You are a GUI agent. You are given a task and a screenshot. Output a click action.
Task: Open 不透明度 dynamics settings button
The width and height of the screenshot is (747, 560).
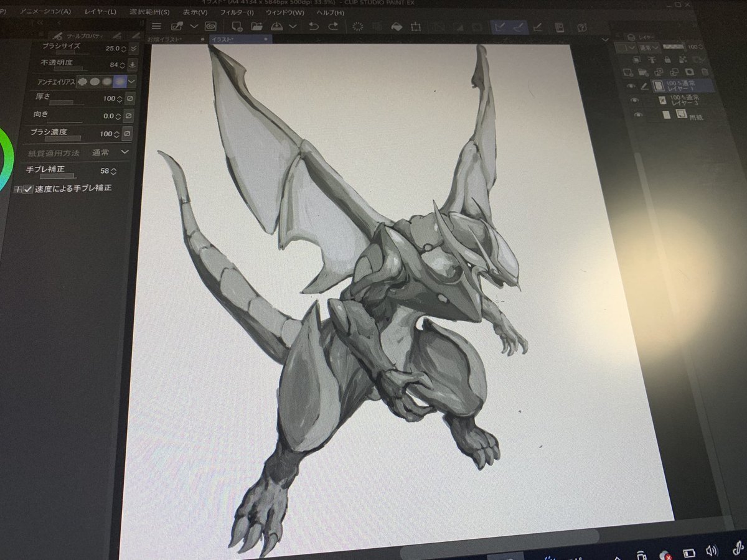[133, 65]
